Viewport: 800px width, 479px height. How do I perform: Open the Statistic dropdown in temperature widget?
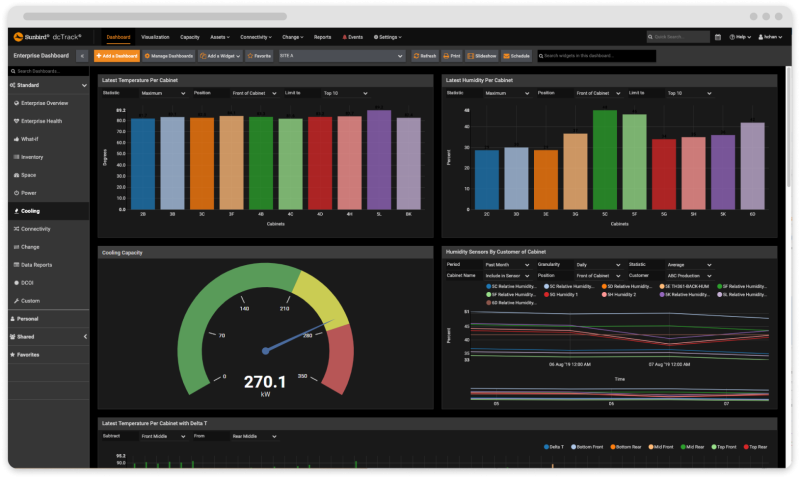[158, 93]
